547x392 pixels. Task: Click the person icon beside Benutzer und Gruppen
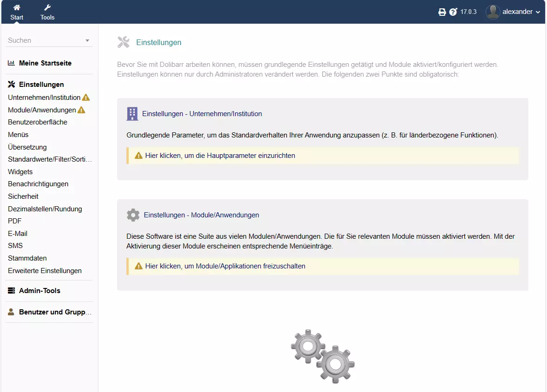pyautogui.click(x=11, y=312)
